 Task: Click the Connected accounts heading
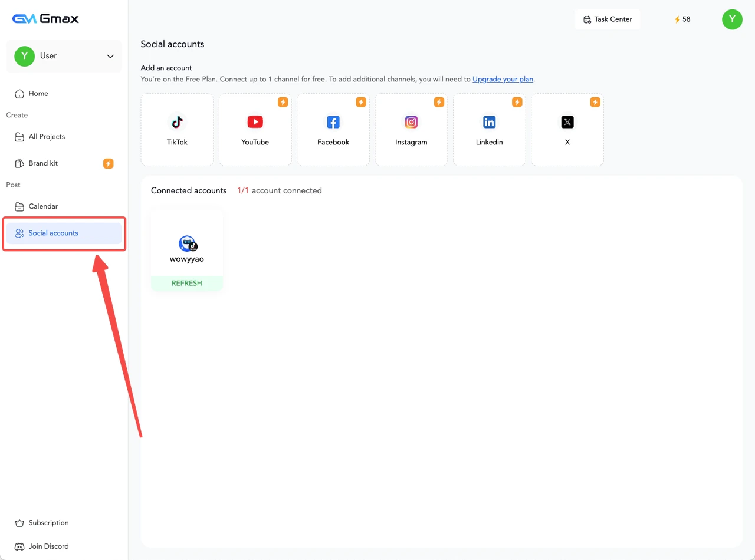point(189,191)
